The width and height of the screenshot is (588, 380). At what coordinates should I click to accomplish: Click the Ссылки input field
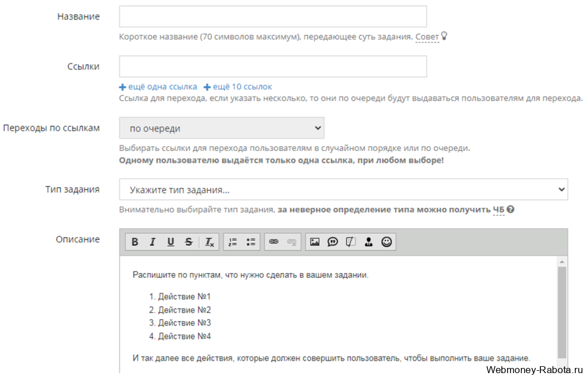click(x=273, y=67)
